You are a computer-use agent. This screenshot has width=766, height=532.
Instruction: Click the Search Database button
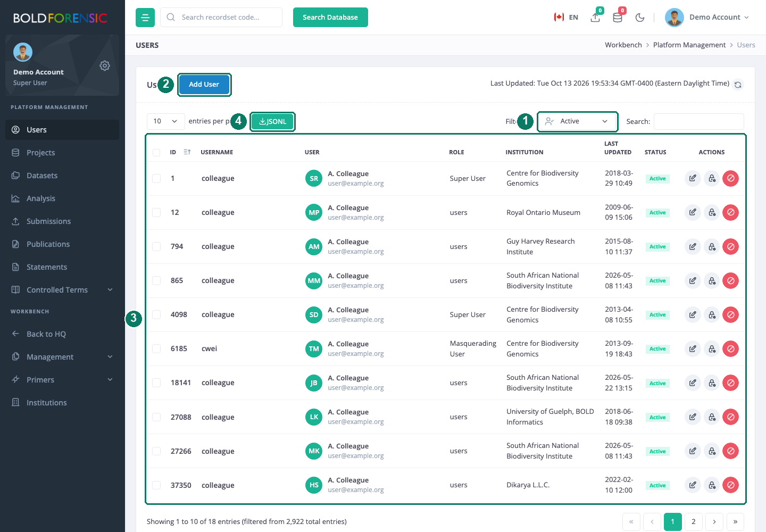pyautogui.click(x=330, y=18)
